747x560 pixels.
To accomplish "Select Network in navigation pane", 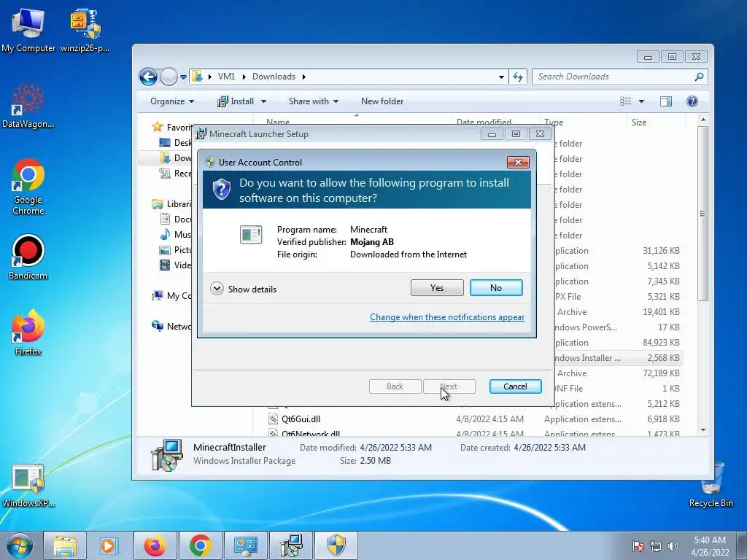I will [x=172, y=326].
